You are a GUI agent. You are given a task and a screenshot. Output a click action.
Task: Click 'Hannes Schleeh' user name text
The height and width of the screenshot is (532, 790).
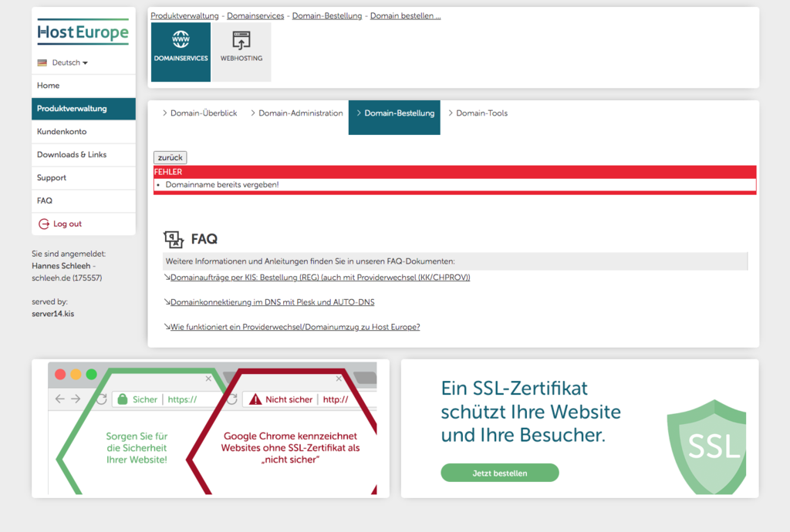(x=61, y=266)
